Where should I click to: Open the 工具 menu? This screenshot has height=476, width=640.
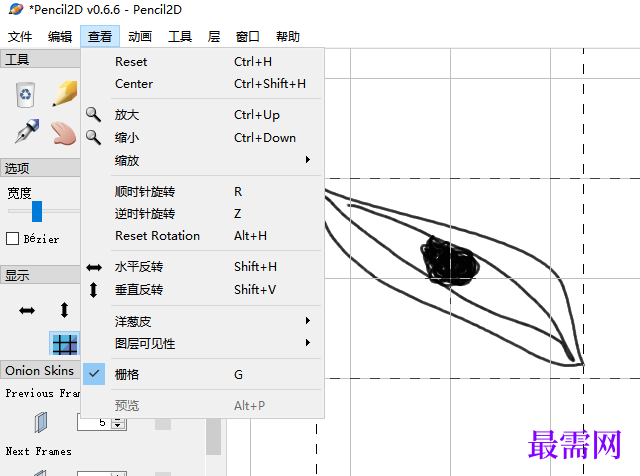tap(180, 36)
